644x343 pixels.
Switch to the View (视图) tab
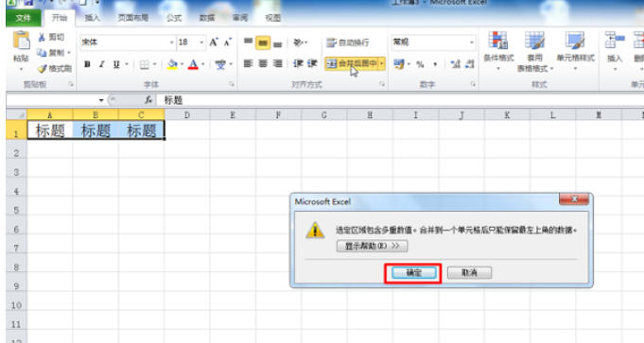[x=273, y=18]
